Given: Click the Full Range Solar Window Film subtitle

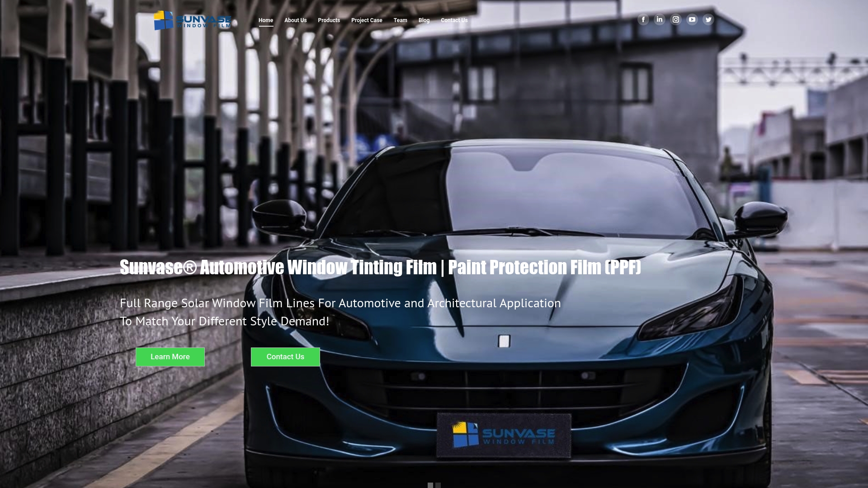Looking at the screenshot, I should pos(340,303).
